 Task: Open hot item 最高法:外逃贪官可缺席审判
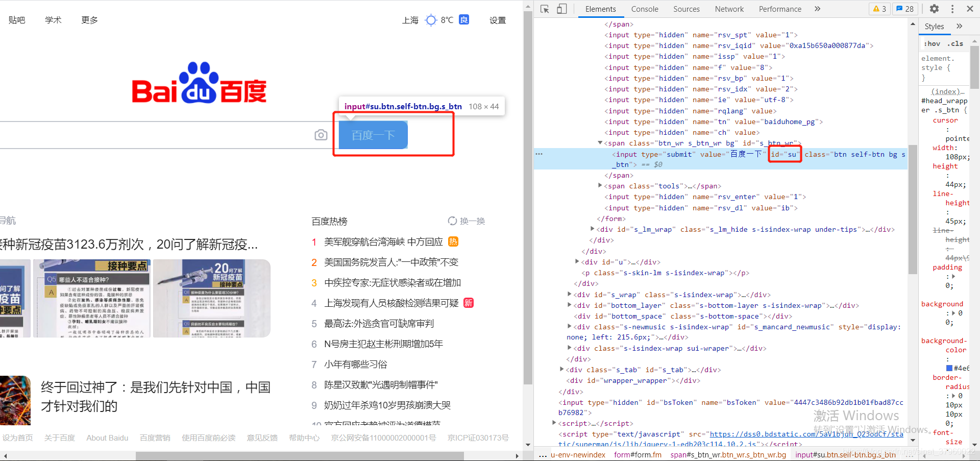click(x=379, y=323)
